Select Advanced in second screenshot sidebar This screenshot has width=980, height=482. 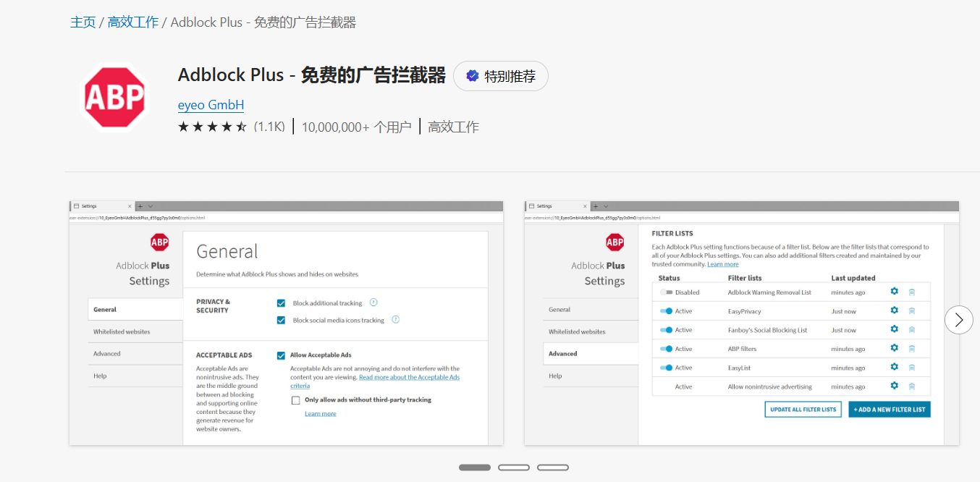(591, 354)
